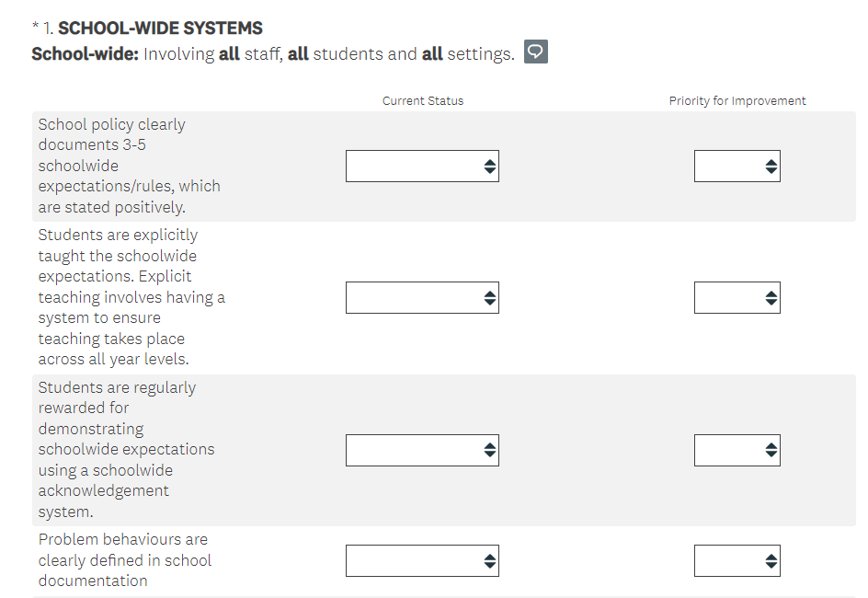Click the Current Status column header
The width and height of the screenshot is (868, 598).
pos(423,101)
